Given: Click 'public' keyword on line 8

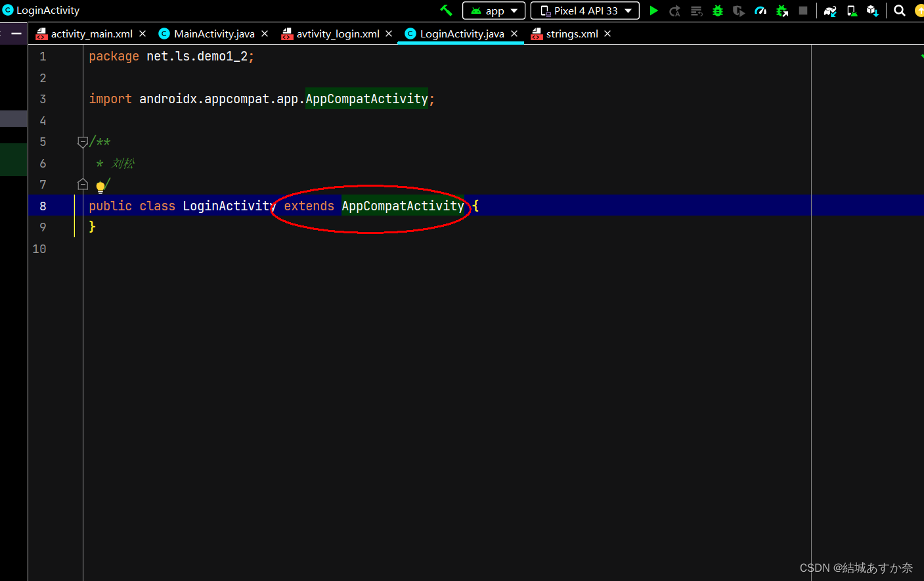Looking at the screenshot, I should 110,206.
